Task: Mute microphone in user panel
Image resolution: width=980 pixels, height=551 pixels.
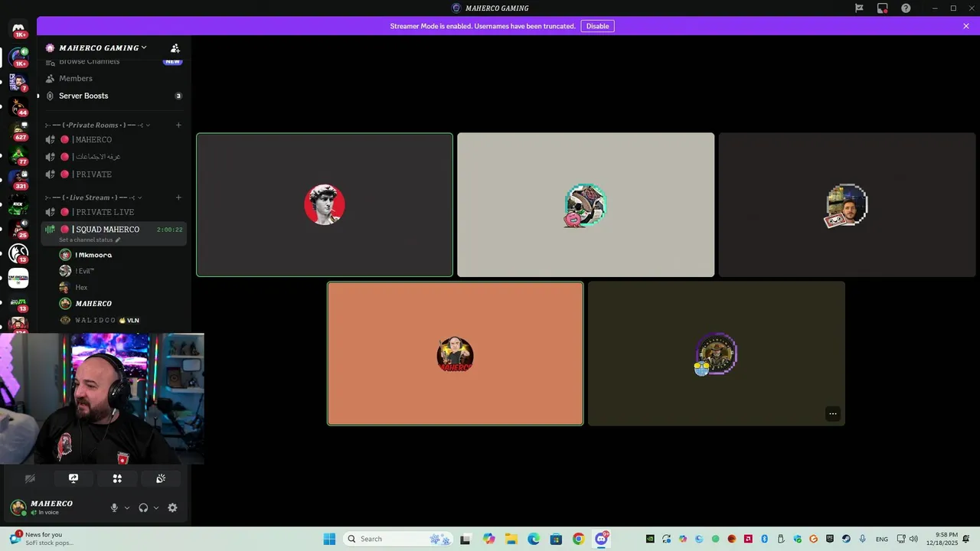Action: coord(114,507)
